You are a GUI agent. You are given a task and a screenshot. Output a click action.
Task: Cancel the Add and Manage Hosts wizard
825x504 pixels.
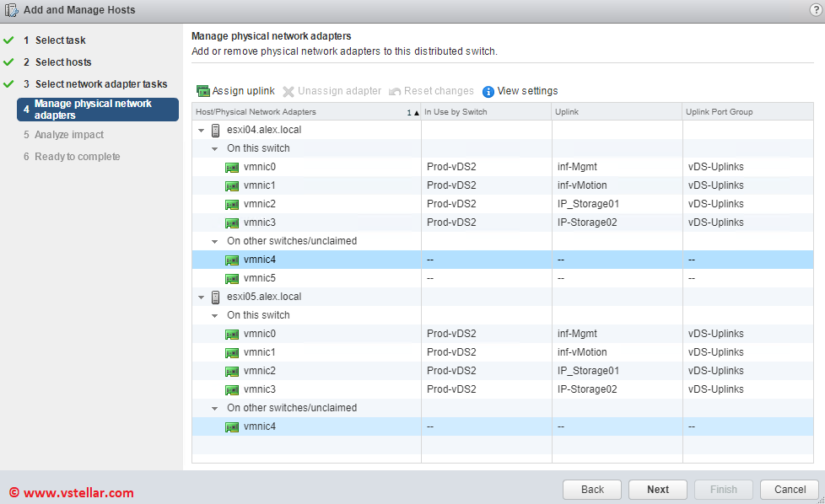789,490
